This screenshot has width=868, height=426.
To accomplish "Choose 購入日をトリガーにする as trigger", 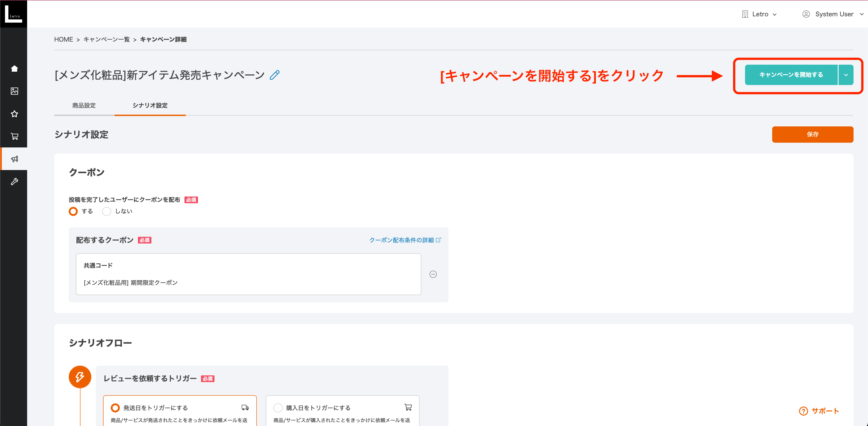I will pyautogui.click(x=278, y=407).
